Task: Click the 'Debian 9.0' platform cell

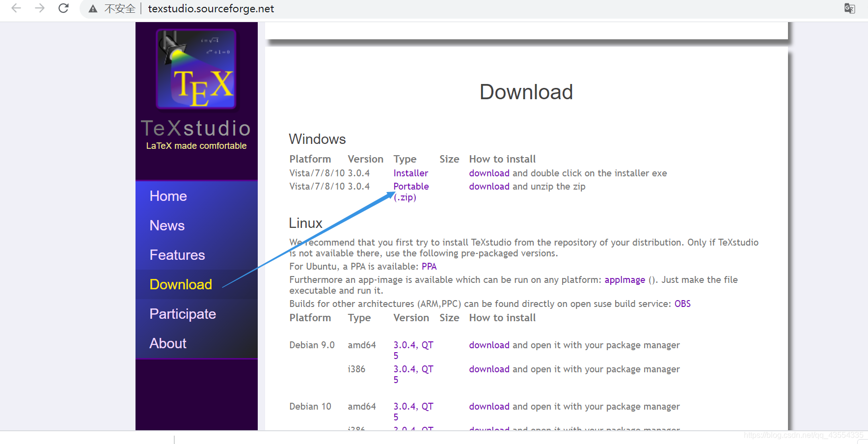Action: click(x=312, y=345)
